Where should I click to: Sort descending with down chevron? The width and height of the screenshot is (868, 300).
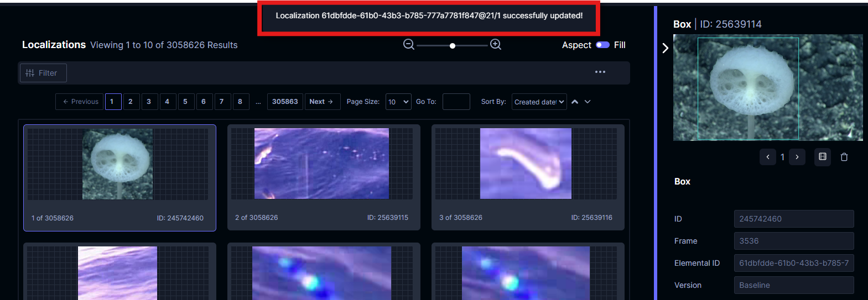[588, 102]
